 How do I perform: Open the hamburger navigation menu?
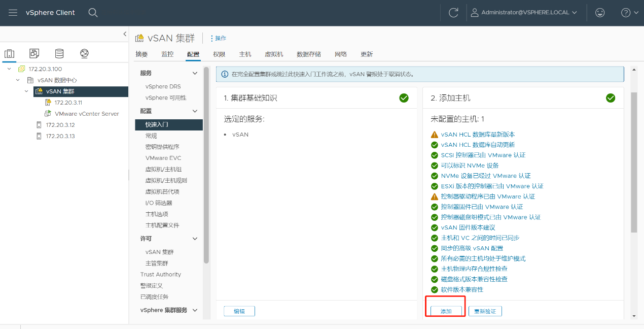[x=13, y=13]
